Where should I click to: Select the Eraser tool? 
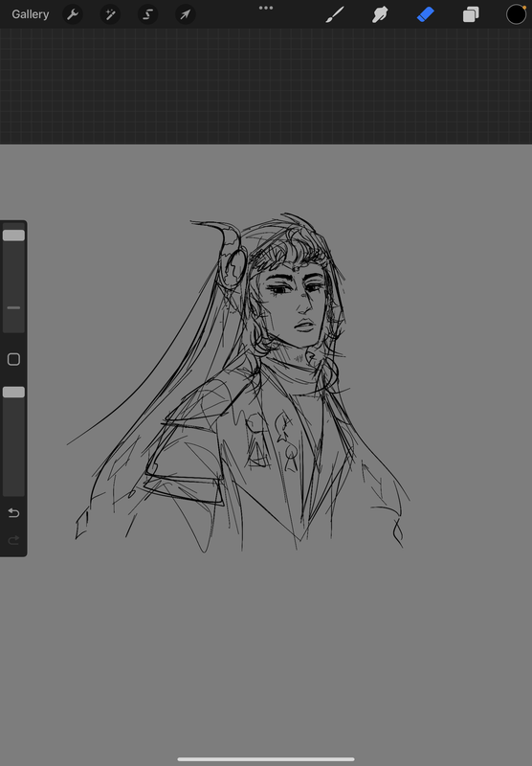[x=426, y=14]
